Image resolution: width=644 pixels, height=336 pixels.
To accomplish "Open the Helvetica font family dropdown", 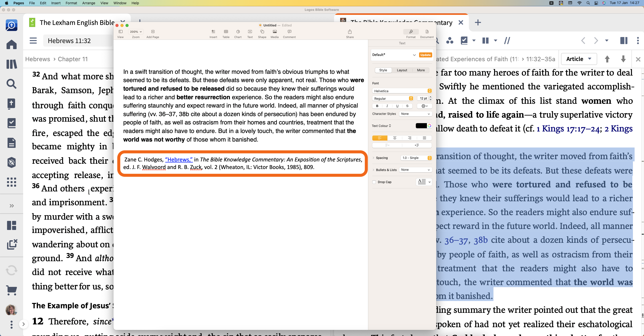I will pyautogui.click(x=402, y=91).
